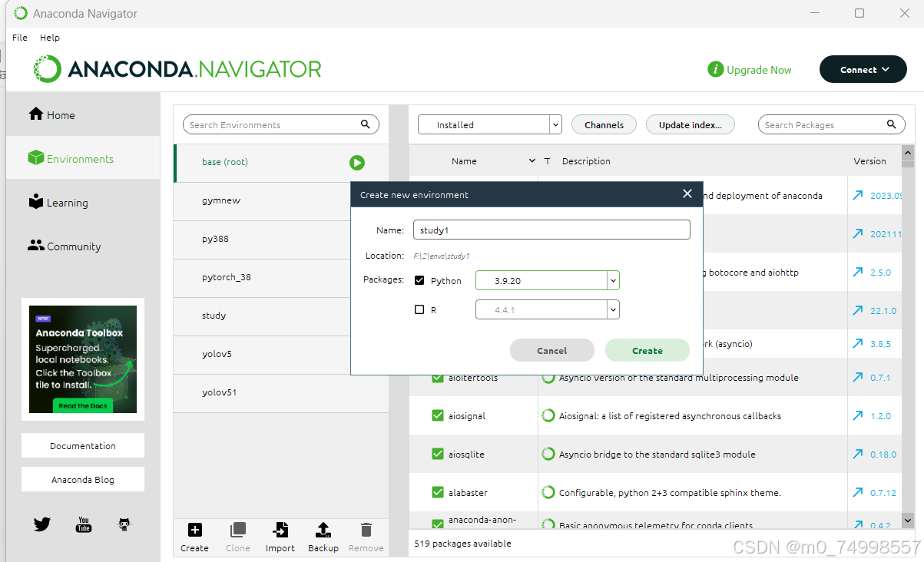Open the Python version 3.9.20 dropdown
924x562 pixels.
point(548,280)
